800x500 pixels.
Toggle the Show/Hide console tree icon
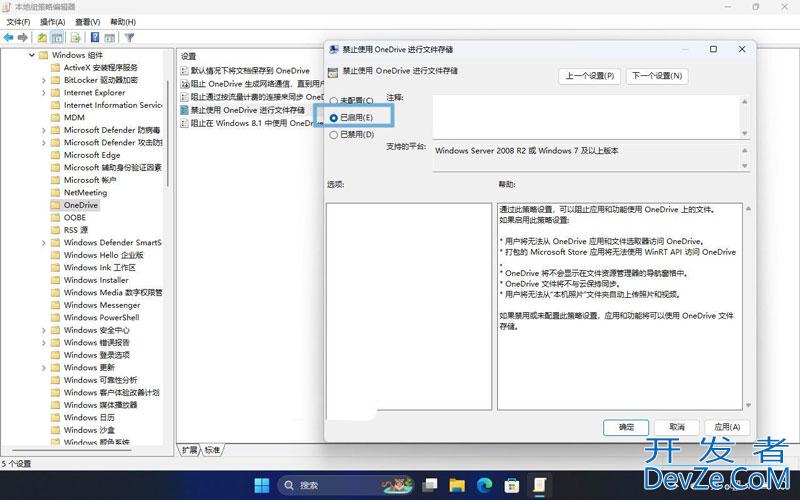(x=57, y=38)
